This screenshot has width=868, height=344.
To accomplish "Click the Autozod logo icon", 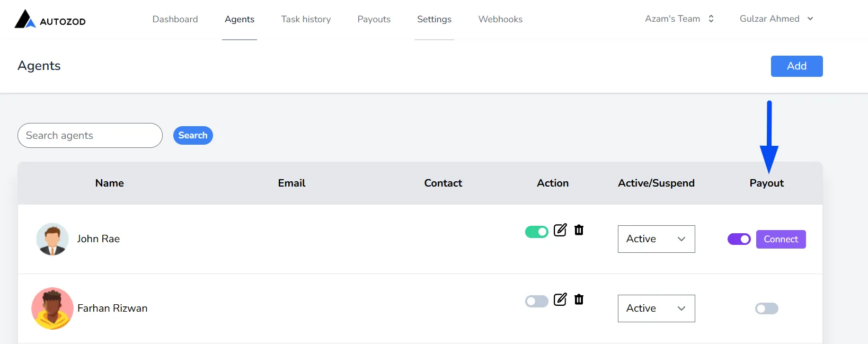I will (25, 19).
